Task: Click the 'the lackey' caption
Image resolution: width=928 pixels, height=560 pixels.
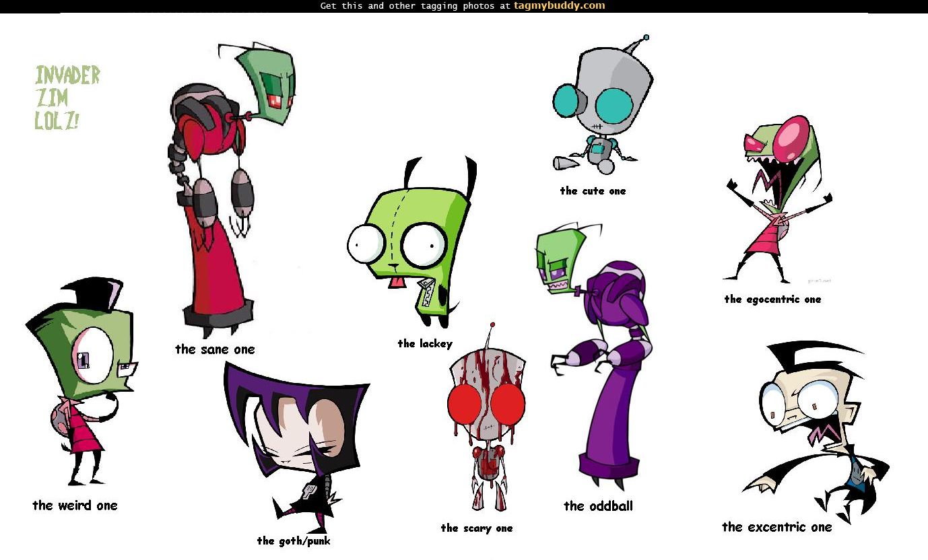Action: [x=425, y=344]
